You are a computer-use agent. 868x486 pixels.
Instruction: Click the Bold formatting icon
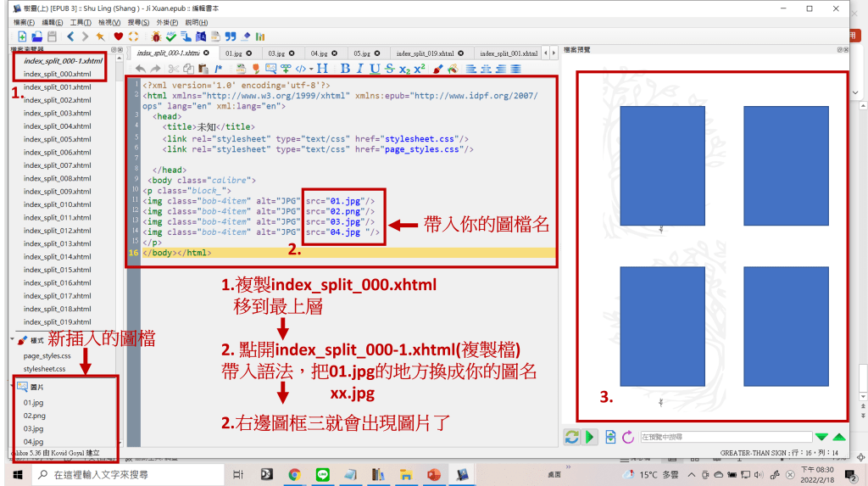[x=346, y=69]
